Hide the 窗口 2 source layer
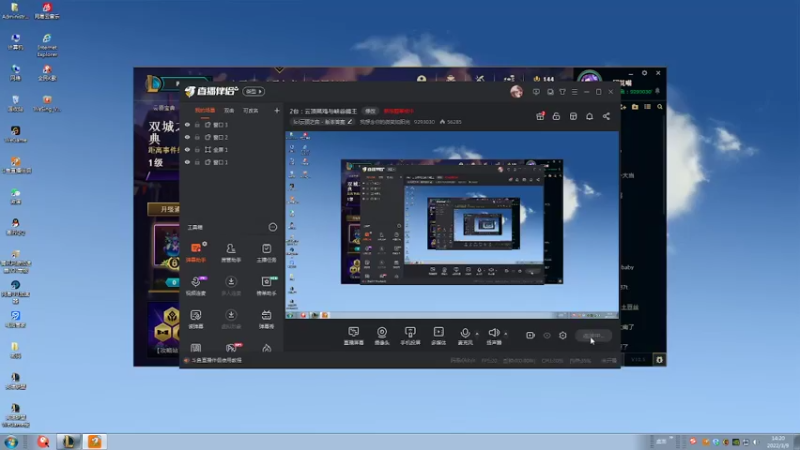This screenshot has width=800, height=450. point(187,137)
